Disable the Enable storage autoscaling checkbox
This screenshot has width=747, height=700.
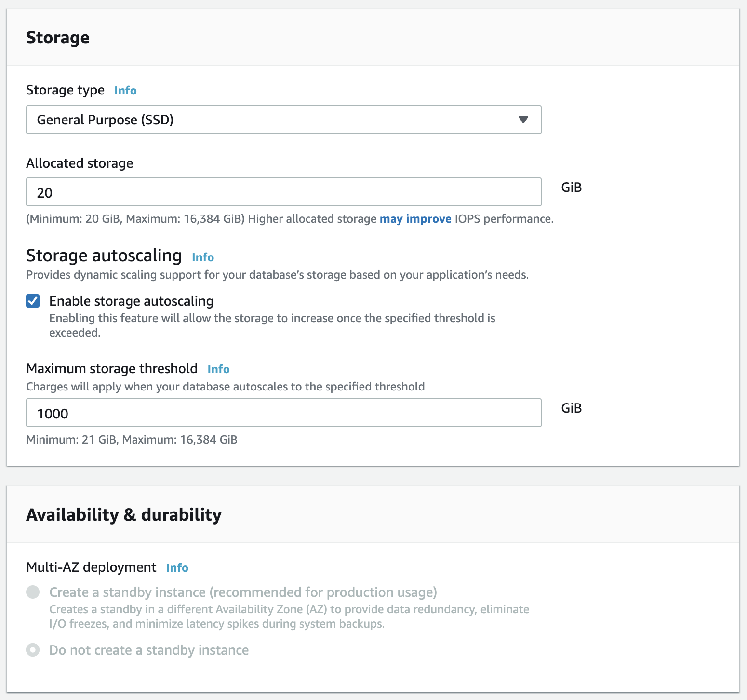33,301
